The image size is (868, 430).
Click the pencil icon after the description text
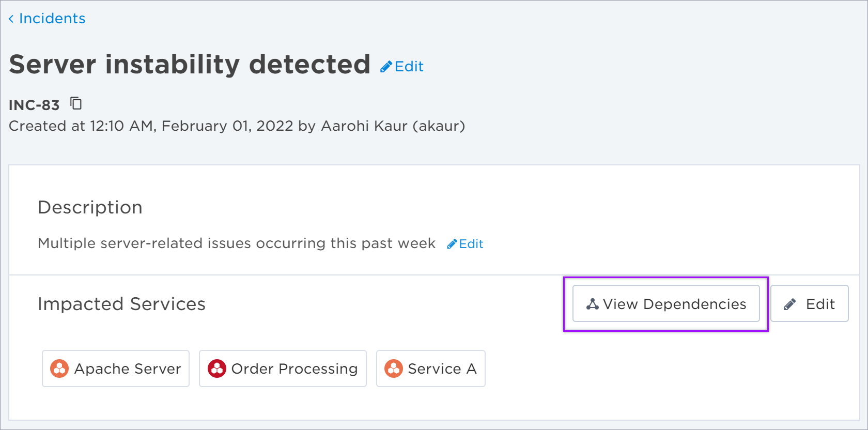point(452,244)
